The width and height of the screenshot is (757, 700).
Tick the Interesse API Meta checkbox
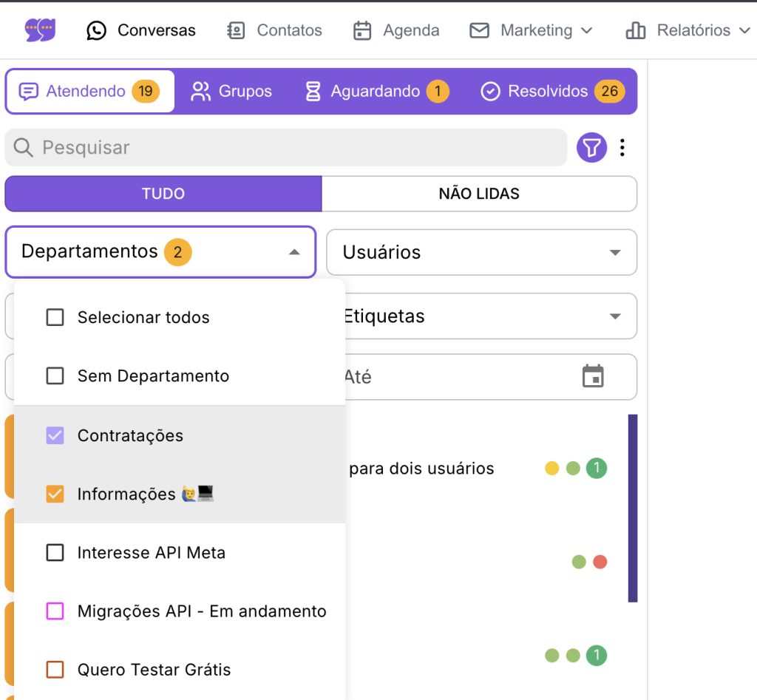pos(55,552)
